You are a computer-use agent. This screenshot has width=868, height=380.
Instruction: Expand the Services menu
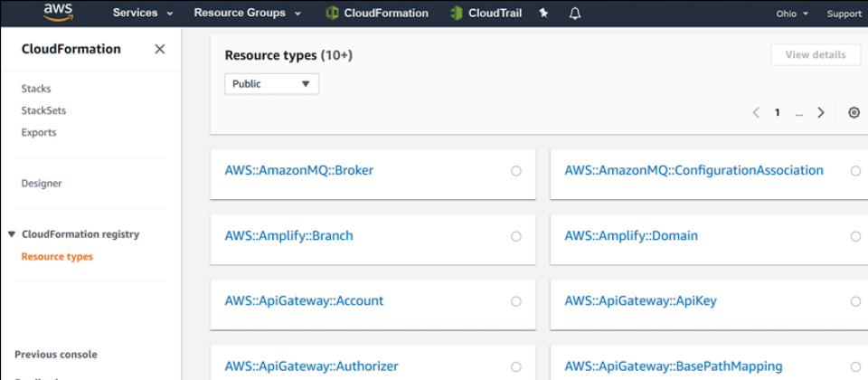[143, 14]
